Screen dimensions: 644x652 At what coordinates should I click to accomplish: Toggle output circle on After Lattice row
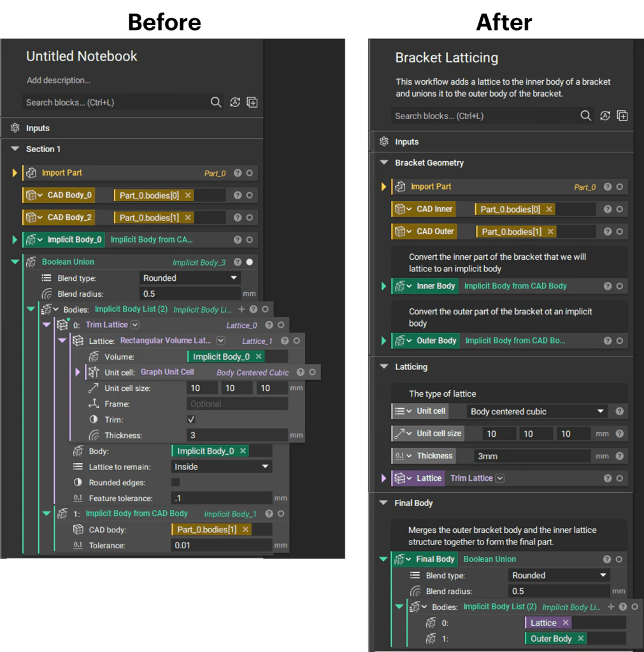tap(619, 478)
